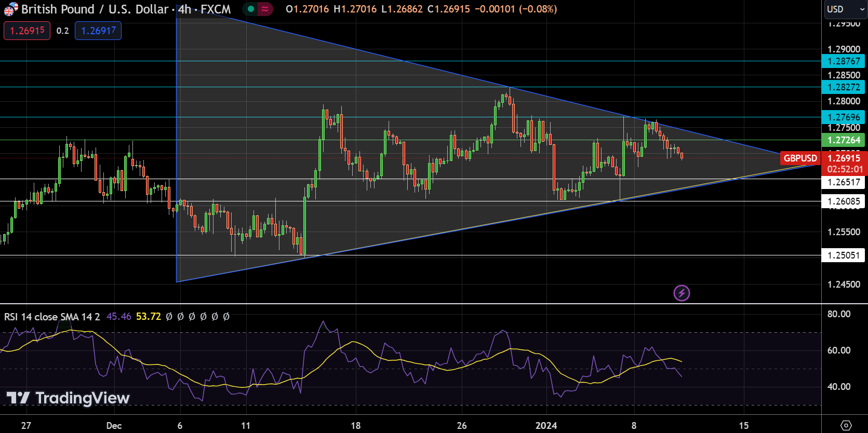Click the RSI SMA value 53.72
Viewport: 868px width, 433px height.
(149, 317)
